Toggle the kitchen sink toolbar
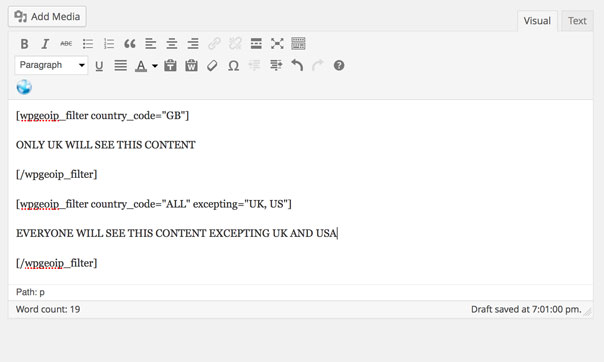604x362 pixels. tap(298, 44)
